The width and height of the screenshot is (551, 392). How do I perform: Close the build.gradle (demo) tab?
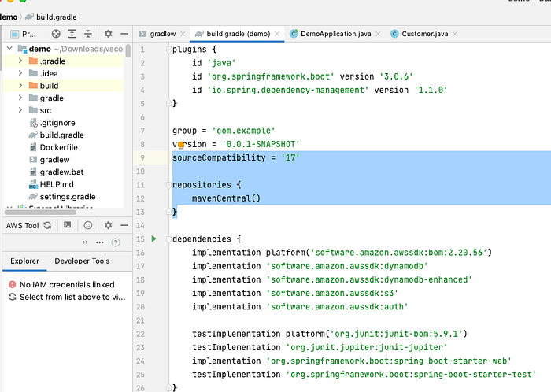277,34
